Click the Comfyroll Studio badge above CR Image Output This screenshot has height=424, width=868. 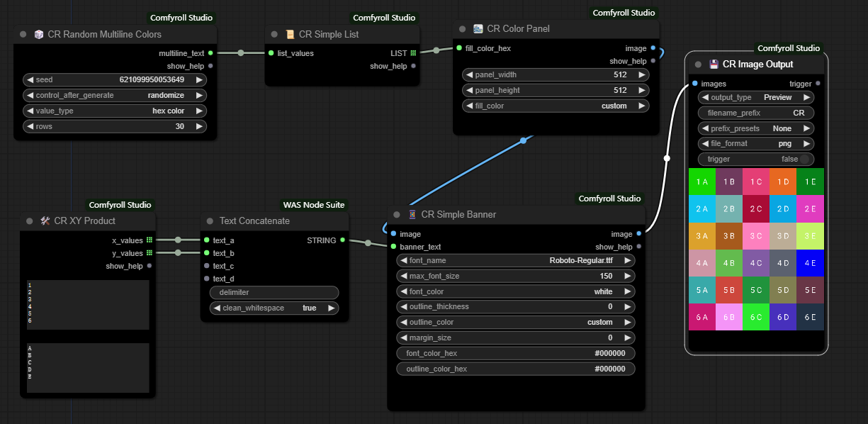789,48
